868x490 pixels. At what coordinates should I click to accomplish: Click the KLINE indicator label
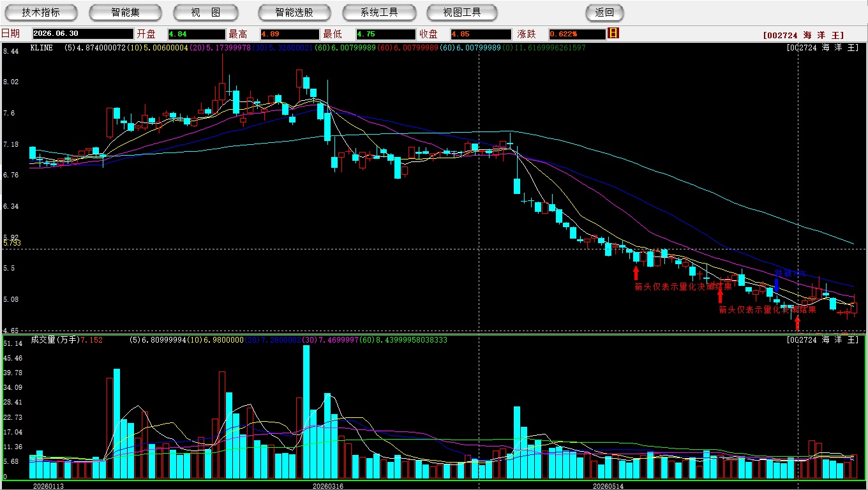coord(41,48)
